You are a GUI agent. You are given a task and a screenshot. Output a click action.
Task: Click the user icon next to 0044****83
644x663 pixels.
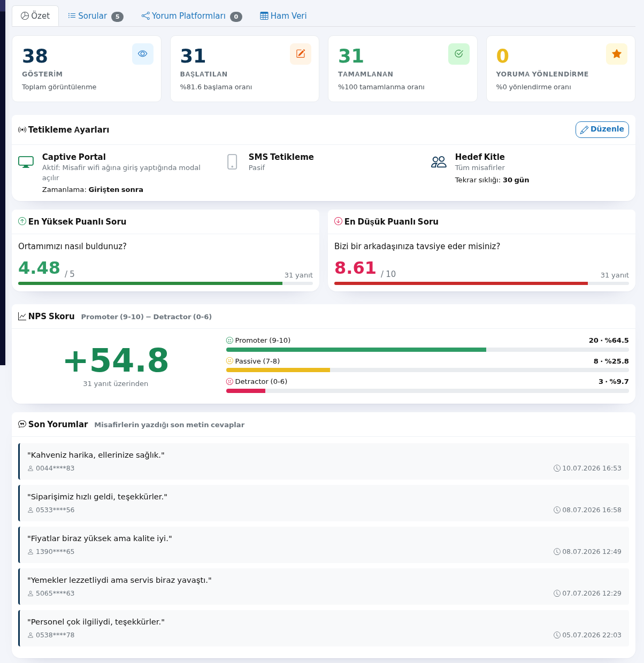[x=30, y=468]
